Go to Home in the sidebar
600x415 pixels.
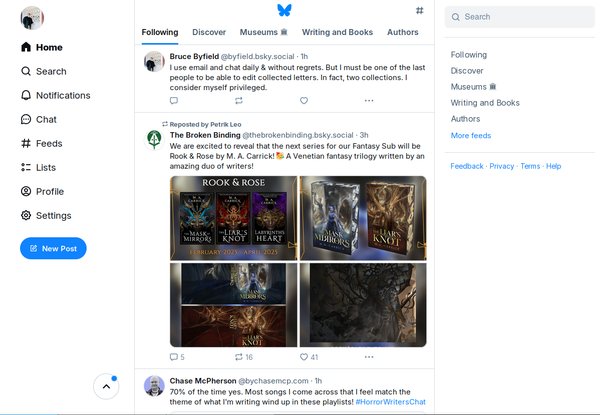coord(49,47)
